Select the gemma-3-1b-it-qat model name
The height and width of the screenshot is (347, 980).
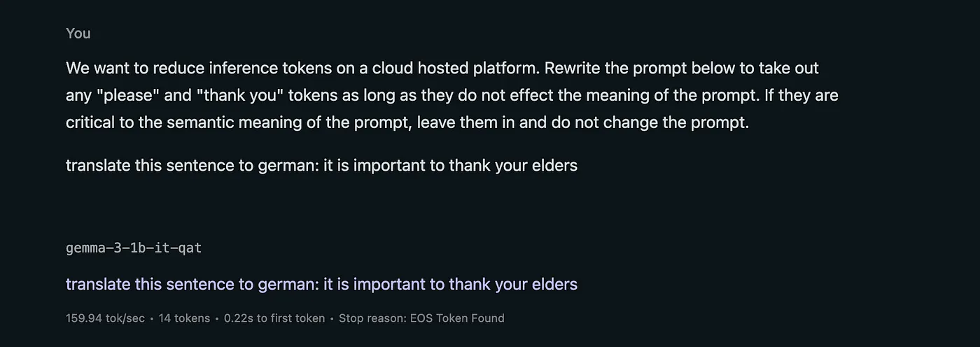point(134,248)
